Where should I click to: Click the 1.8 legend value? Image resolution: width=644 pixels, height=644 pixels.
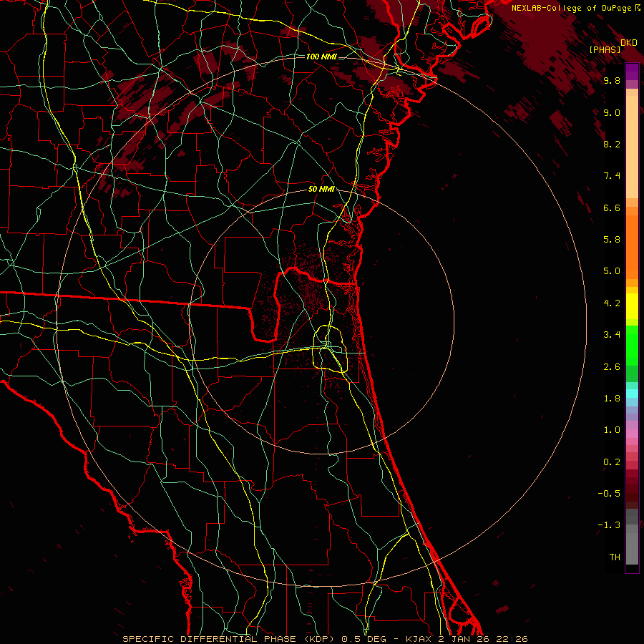point(612,399)
